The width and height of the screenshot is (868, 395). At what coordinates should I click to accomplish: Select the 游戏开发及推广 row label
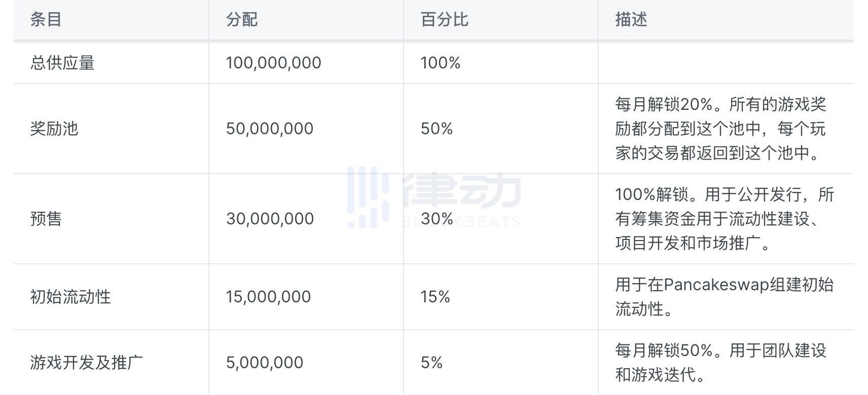pos(87,363)
